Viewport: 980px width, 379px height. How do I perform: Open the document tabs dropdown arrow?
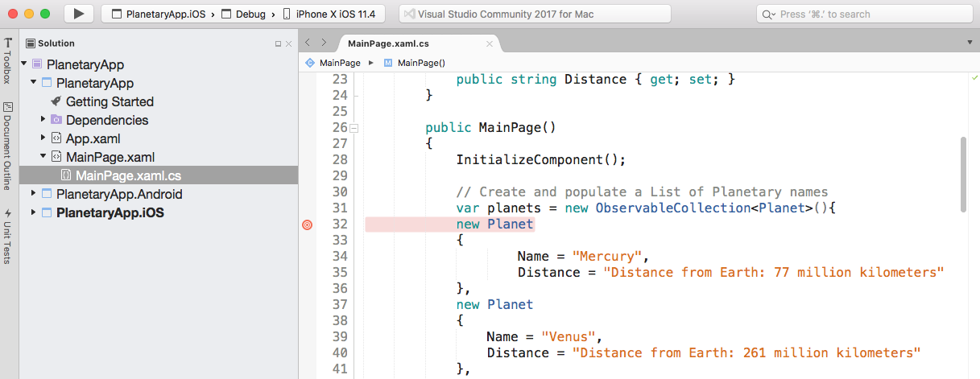[x=970, y=43]
